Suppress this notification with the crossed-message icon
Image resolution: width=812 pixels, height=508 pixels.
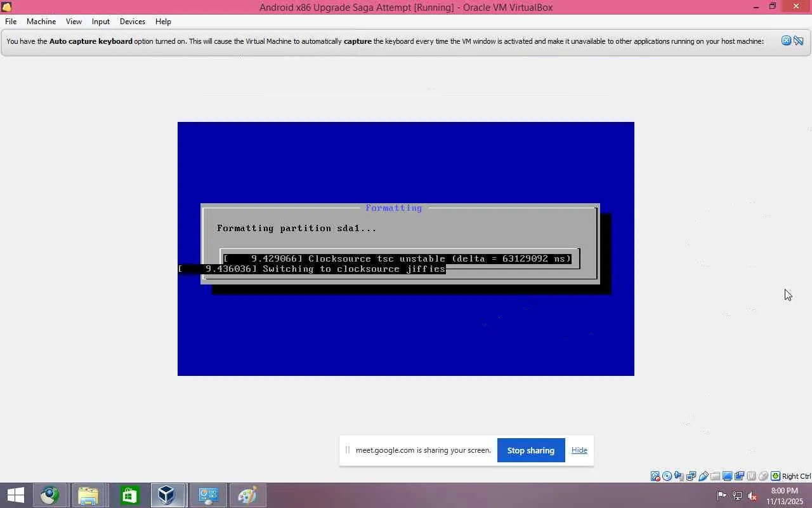point(799,41)
